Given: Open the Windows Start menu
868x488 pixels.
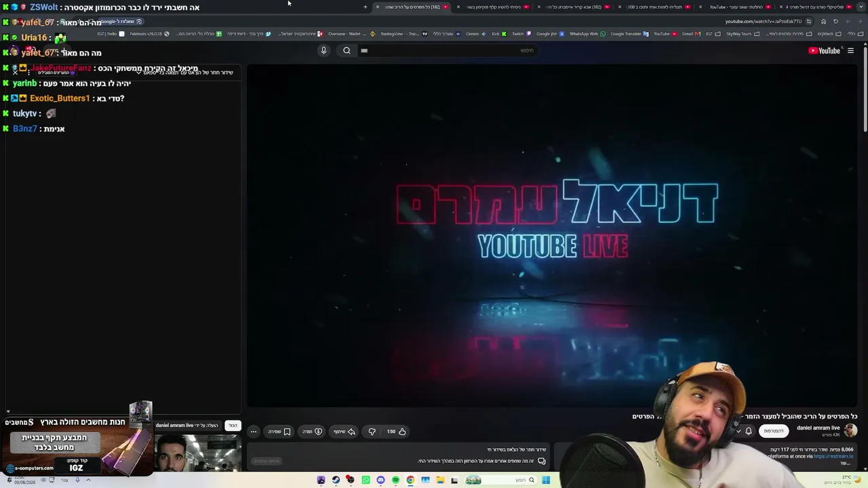Looking at the screenshot, I should click(546, 480).
